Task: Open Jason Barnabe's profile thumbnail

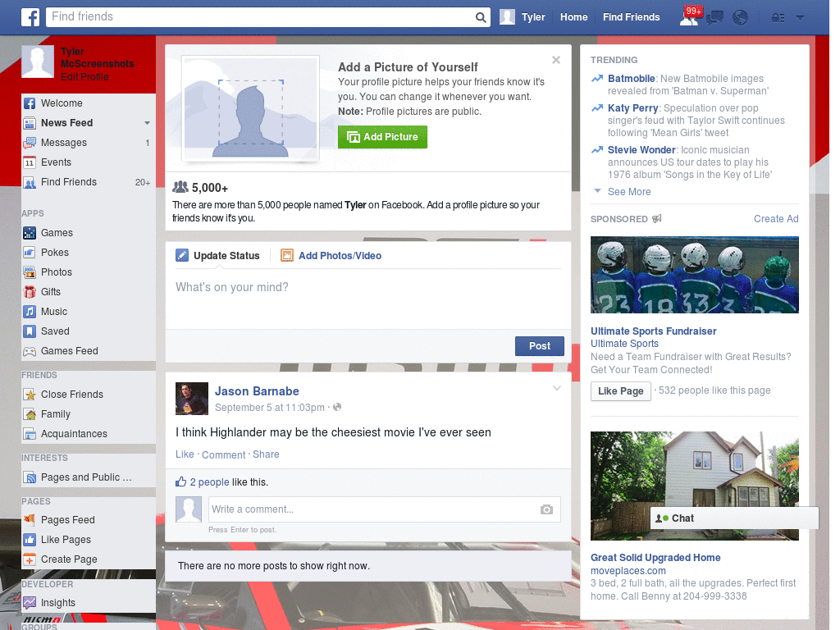Action: pos(192,399)
